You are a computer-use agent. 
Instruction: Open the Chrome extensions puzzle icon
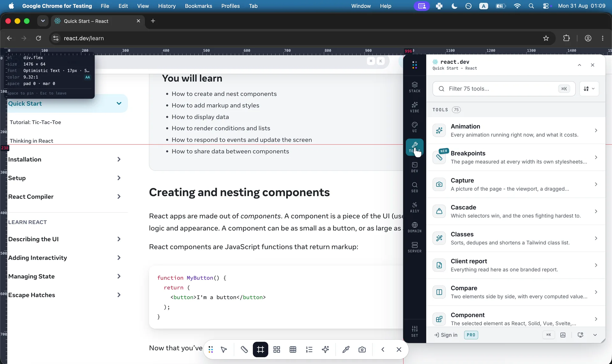coord(566,38)
